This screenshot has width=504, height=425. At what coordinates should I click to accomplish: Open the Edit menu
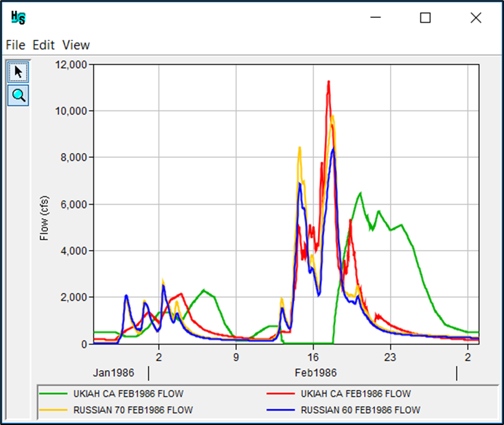44,45
